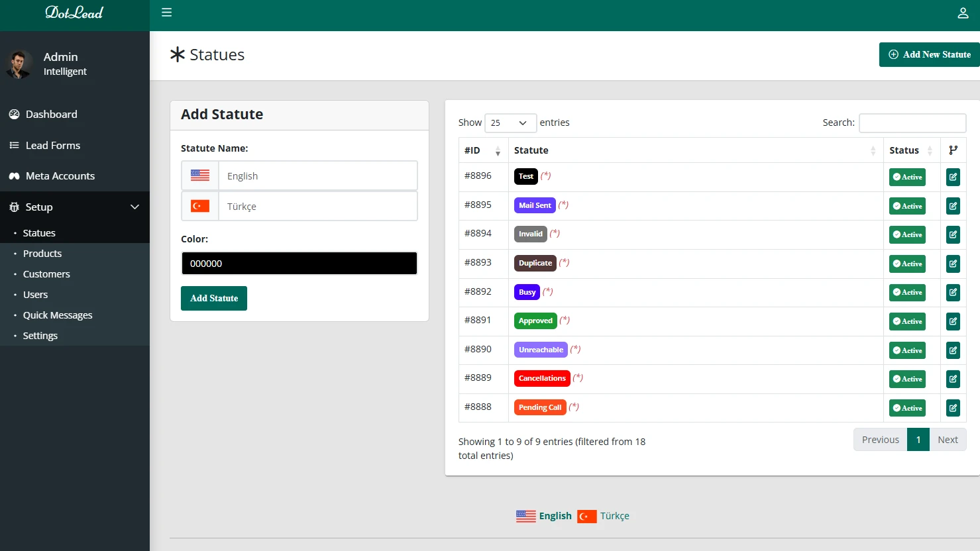Image resolution: width=980 pixels, height=551 pixels.
Task: Click the Add New Statute button
Action: point(929,54)
